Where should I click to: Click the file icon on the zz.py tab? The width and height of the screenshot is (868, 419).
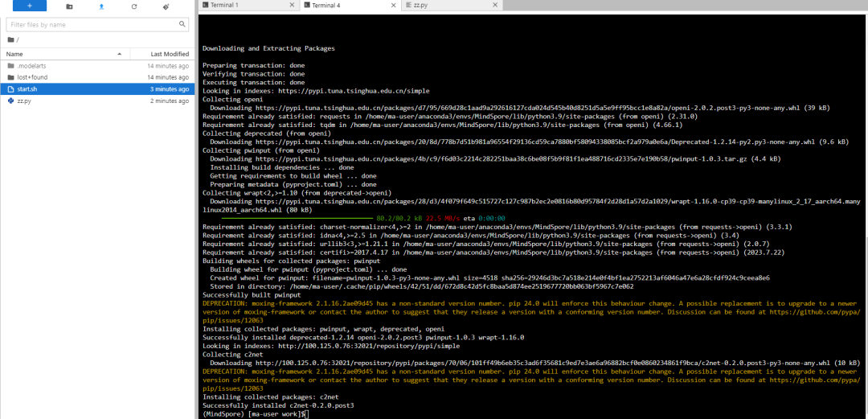coord(408,5)
